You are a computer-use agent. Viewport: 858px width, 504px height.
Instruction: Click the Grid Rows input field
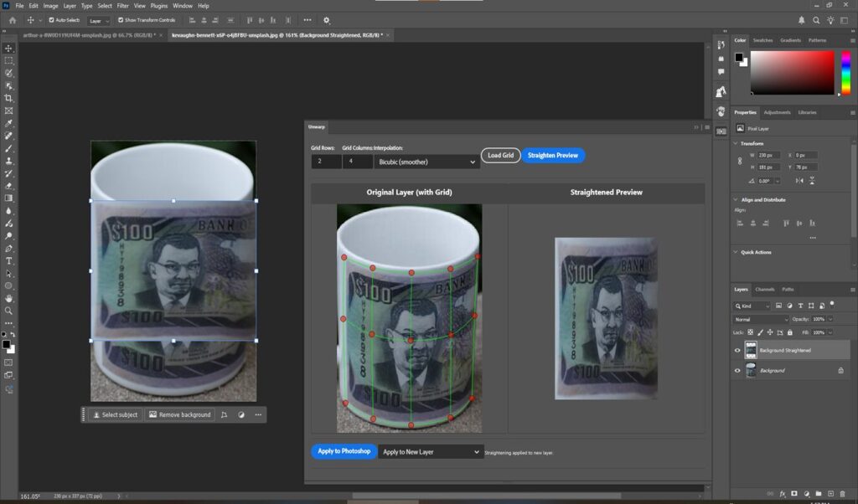tap(326, 162)
